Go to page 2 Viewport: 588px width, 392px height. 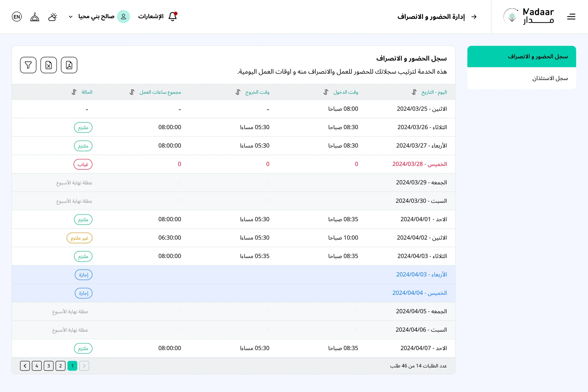point(61,366)
